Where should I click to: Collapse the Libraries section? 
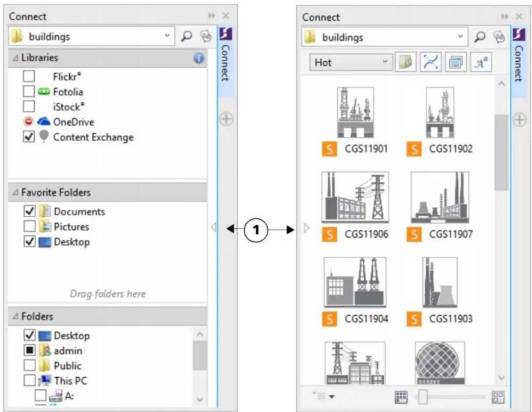(x=15, y=58)
